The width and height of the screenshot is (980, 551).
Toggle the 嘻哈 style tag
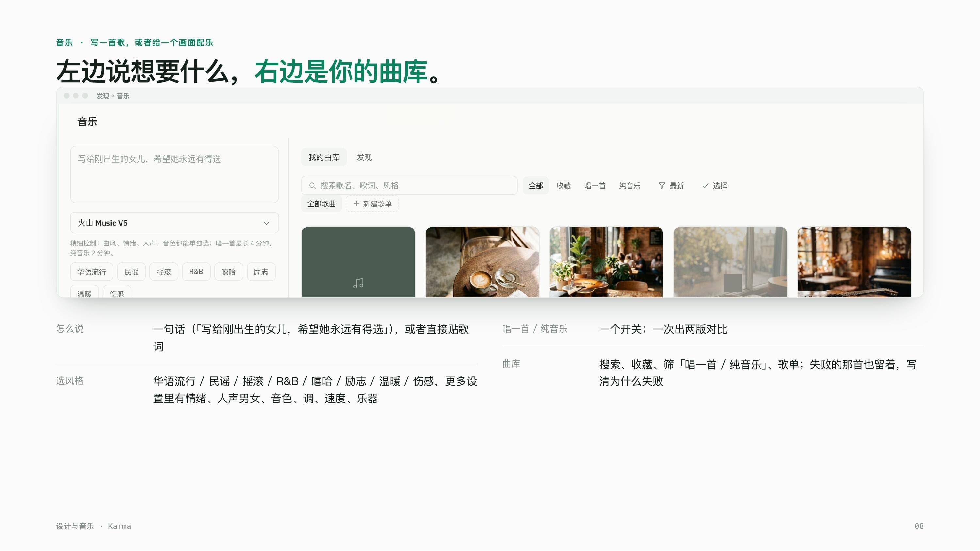(x=229, y=272)
